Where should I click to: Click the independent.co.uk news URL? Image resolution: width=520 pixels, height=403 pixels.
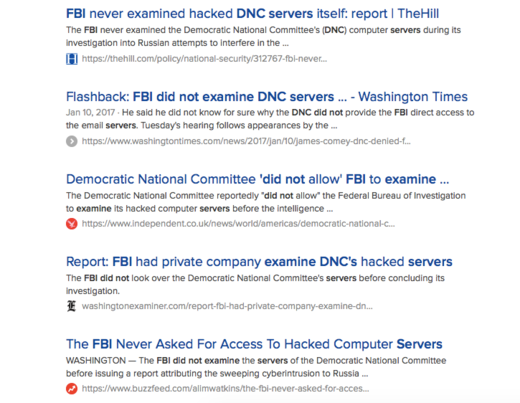(238, 224)
